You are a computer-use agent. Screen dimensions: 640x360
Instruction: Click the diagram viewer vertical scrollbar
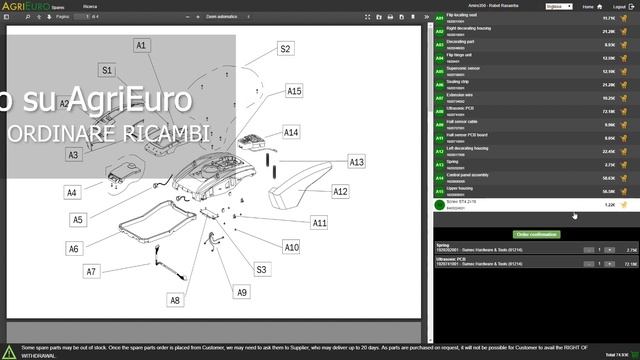[430, 183]
